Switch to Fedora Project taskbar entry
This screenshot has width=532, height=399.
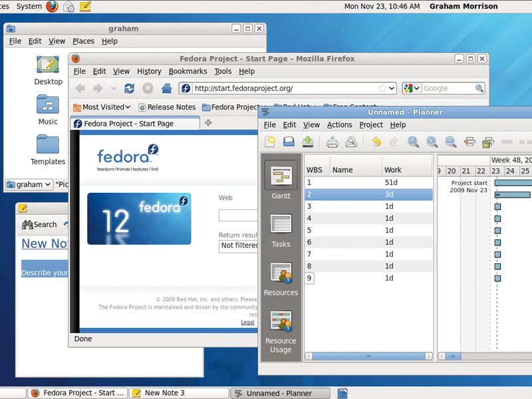78,393
